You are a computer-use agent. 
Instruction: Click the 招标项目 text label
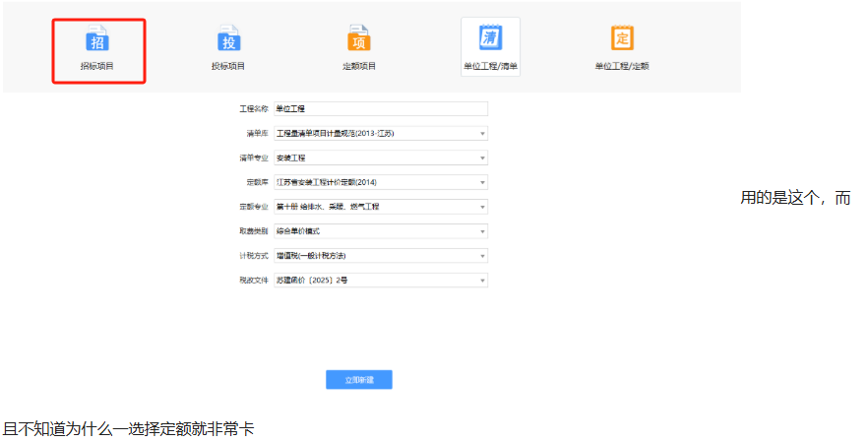[x=97, y=66]
